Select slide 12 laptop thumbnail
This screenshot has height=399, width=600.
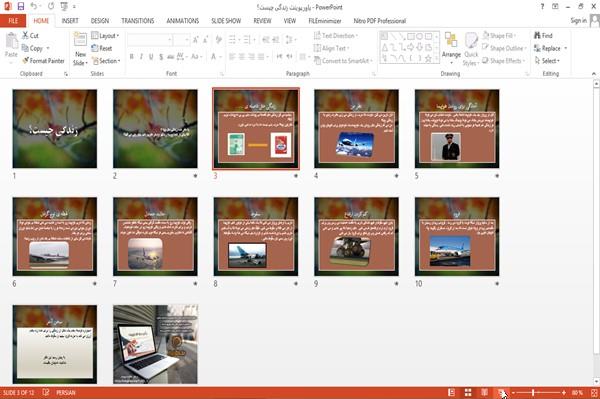tap(155, 344)
